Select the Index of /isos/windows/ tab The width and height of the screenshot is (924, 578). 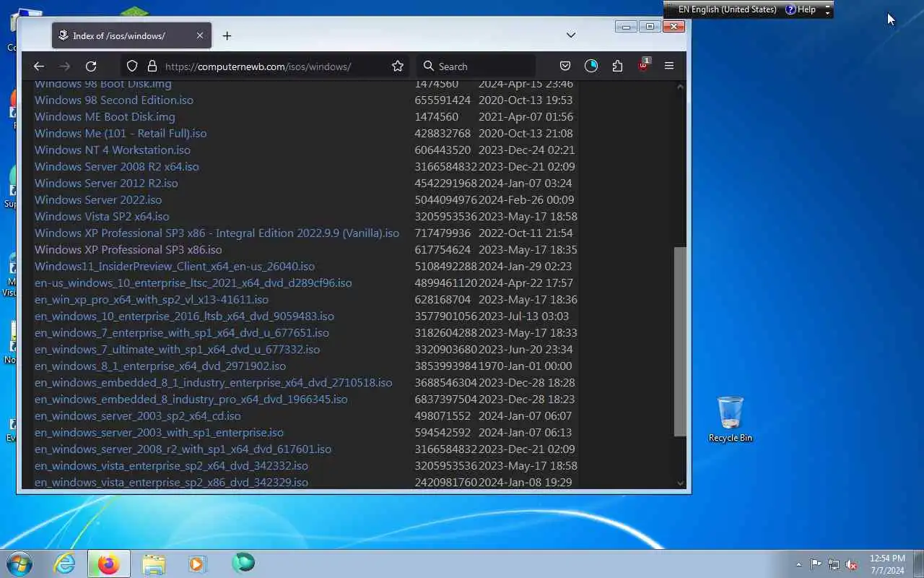[131, 35]
